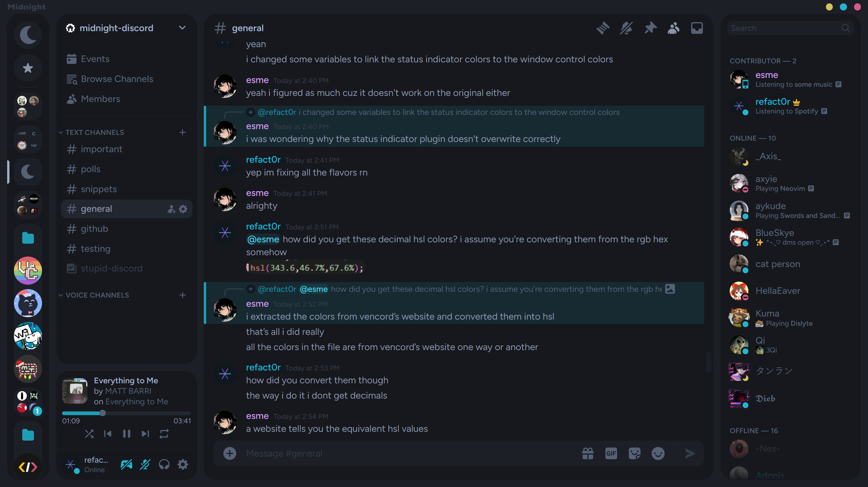Open the midnight-discord server dropdown
The height and width of the screenshot is (487, 868).
click(182, 28)
